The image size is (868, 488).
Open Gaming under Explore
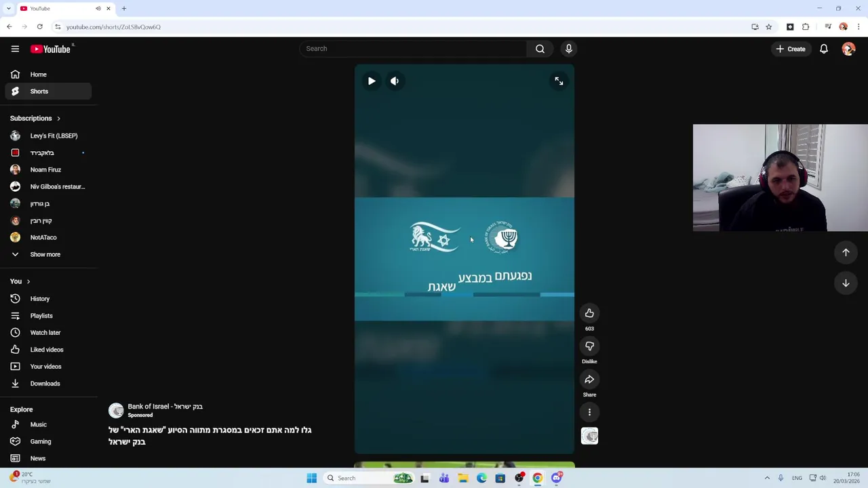pyautogui.click(x=47, y=441)
